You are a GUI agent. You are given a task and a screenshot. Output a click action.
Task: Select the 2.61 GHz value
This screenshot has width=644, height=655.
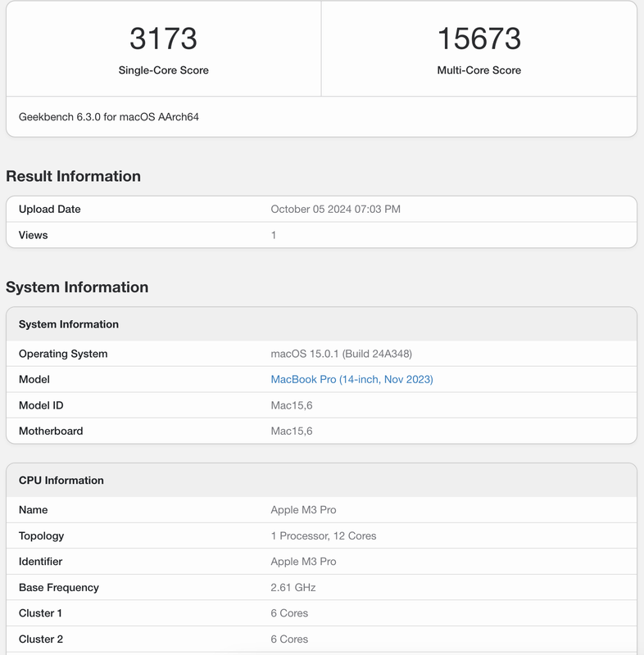pos(293,587)
